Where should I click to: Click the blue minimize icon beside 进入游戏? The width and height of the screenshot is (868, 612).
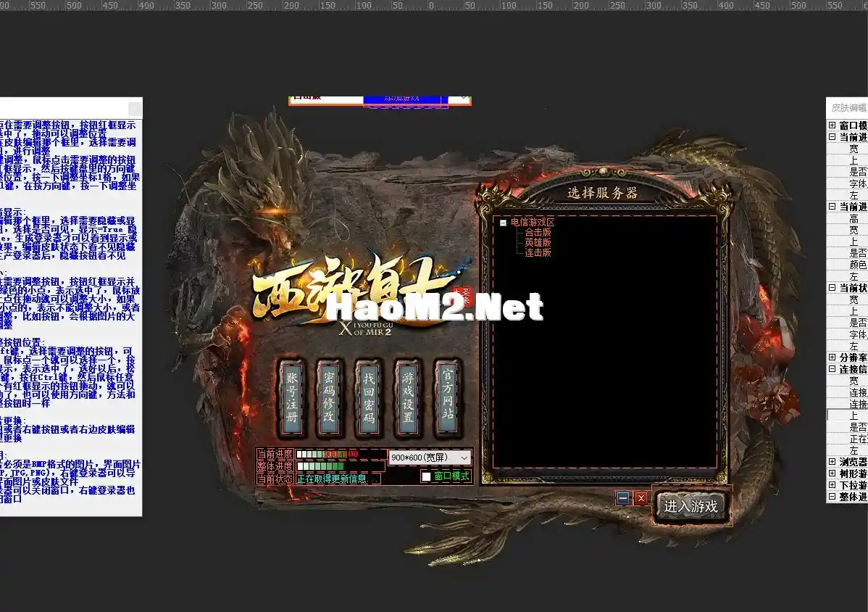click(623, 498)
